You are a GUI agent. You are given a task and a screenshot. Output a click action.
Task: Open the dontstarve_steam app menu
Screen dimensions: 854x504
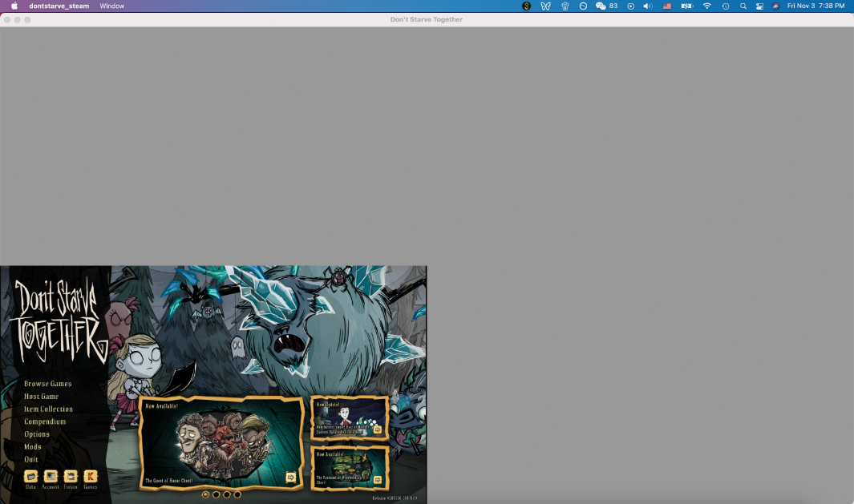pyautogui.click(x=59, y=6)
